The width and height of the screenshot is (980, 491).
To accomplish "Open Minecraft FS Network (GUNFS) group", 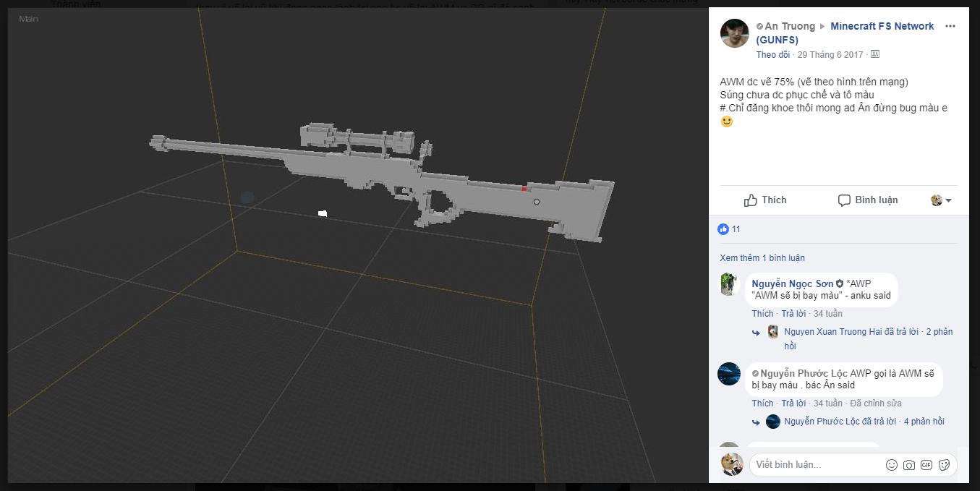I will (845, 33).
